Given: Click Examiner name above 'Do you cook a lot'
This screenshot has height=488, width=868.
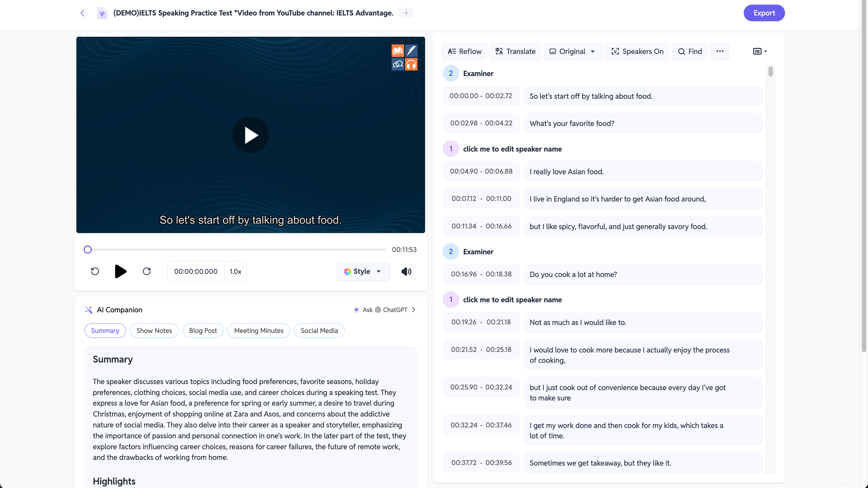Looking at the screenshot, I should coord(478,252).
